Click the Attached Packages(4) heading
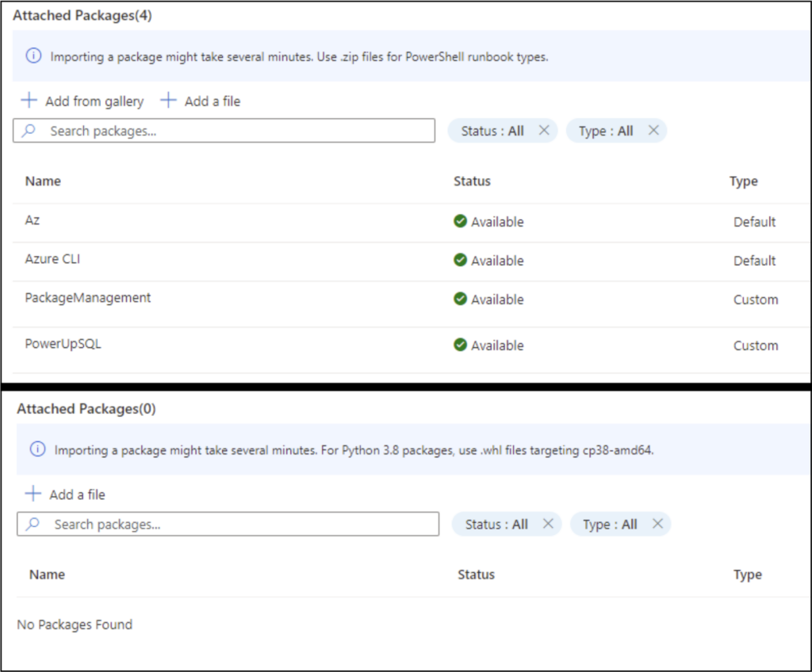 pyautogui.click(x=82, y=16)
